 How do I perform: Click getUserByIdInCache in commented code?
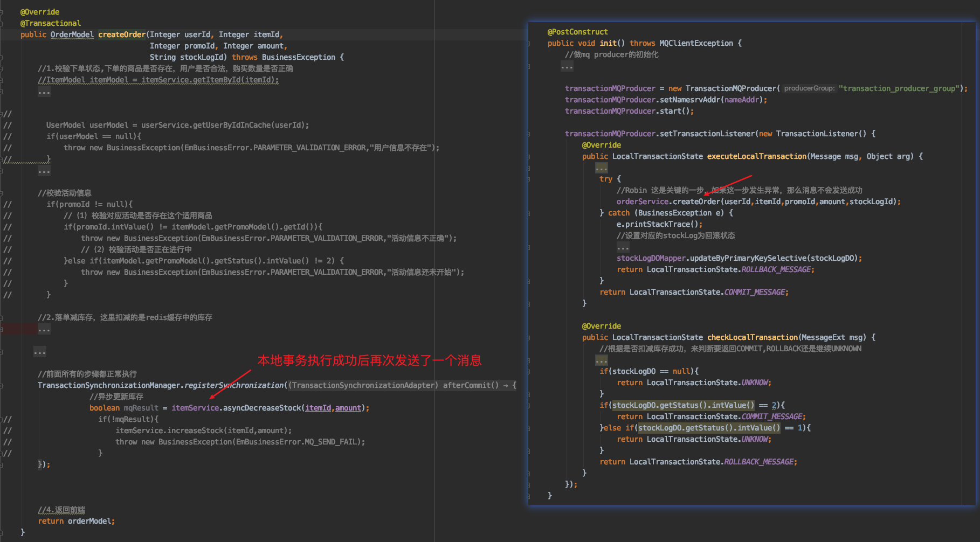click(232, 125)
